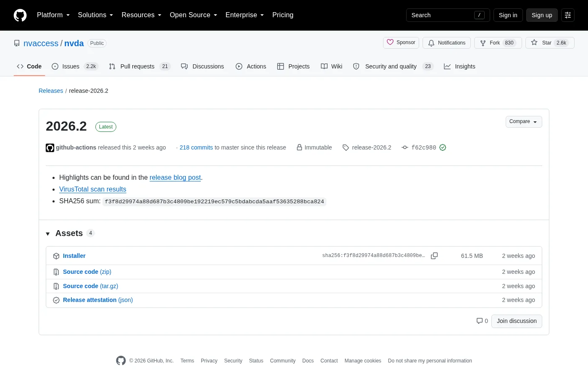Open the Solutions dropdown menu

95,15
